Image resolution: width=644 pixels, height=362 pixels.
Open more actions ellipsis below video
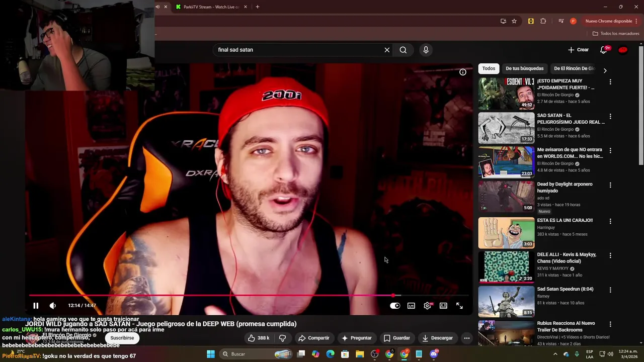click(x=467, y=338)
